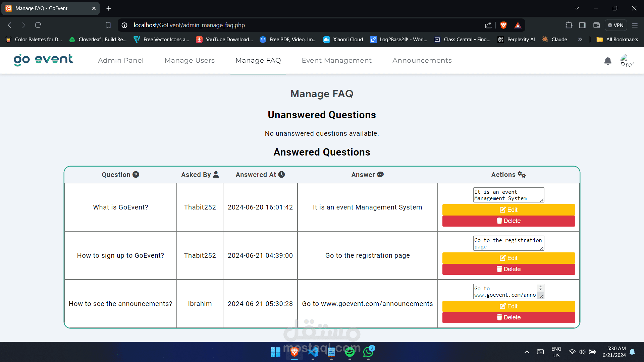Viewport: 644px width, 362px height.
Task: Click the registration page answer textarea
Action: (x=506, y=243)
